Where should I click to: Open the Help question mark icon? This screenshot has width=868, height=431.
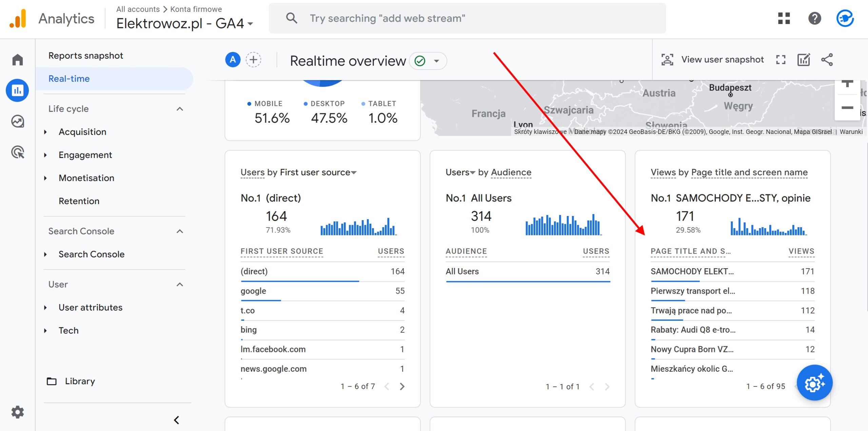(x=814, y=18)
